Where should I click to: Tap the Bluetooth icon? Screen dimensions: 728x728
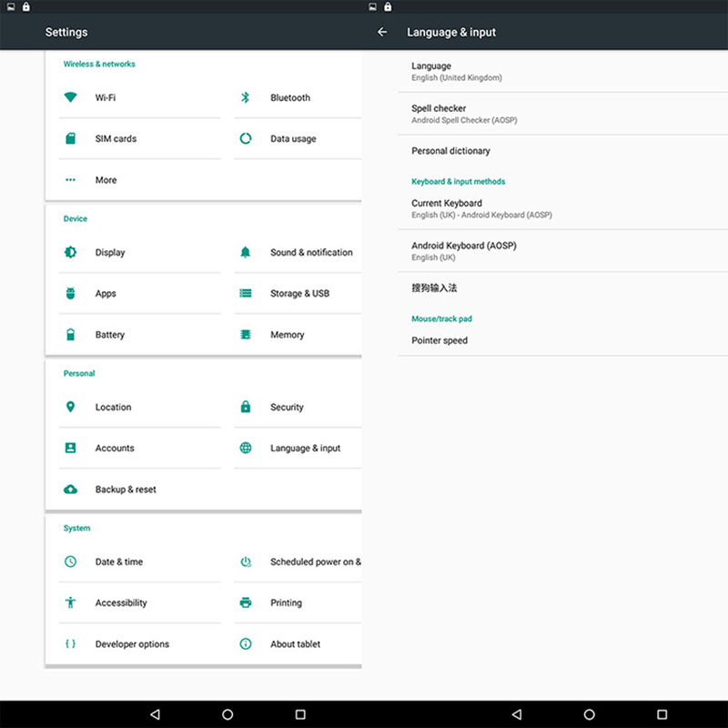click(245, 97)
